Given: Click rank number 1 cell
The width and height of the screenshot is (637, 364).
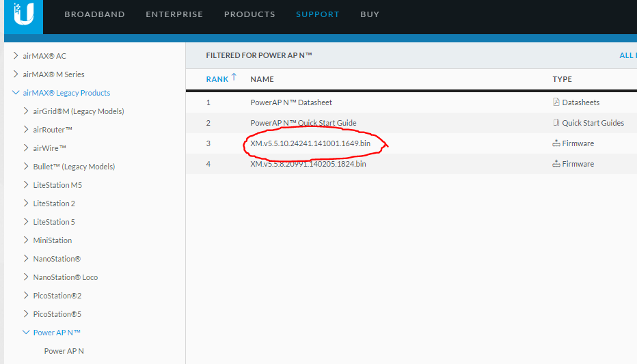Looking at the screenshot, I should [x=208, y=102].
